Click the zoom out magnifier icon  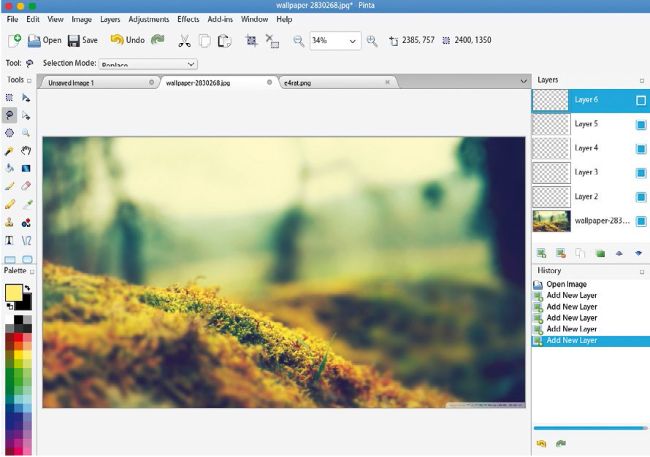coord(298,41)
